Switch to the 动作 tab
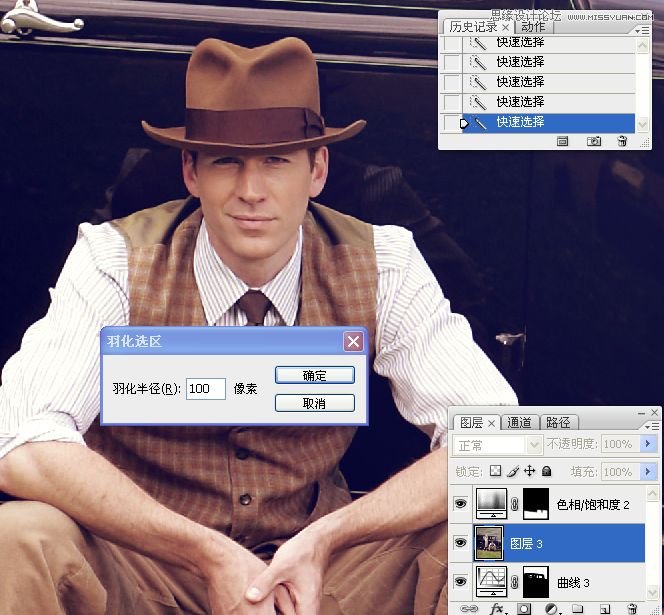Image resolution: width=664 pixels, height=615 pixels. [533, 27]
